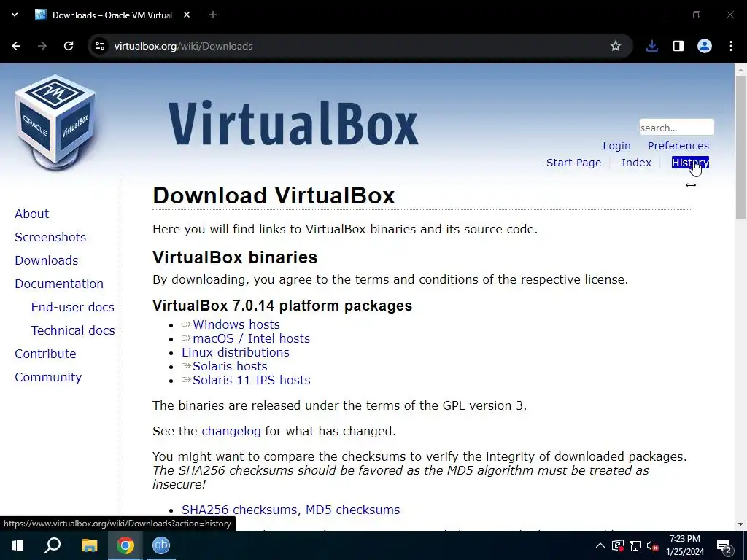
Task: Open the History link
Action: 690,163
